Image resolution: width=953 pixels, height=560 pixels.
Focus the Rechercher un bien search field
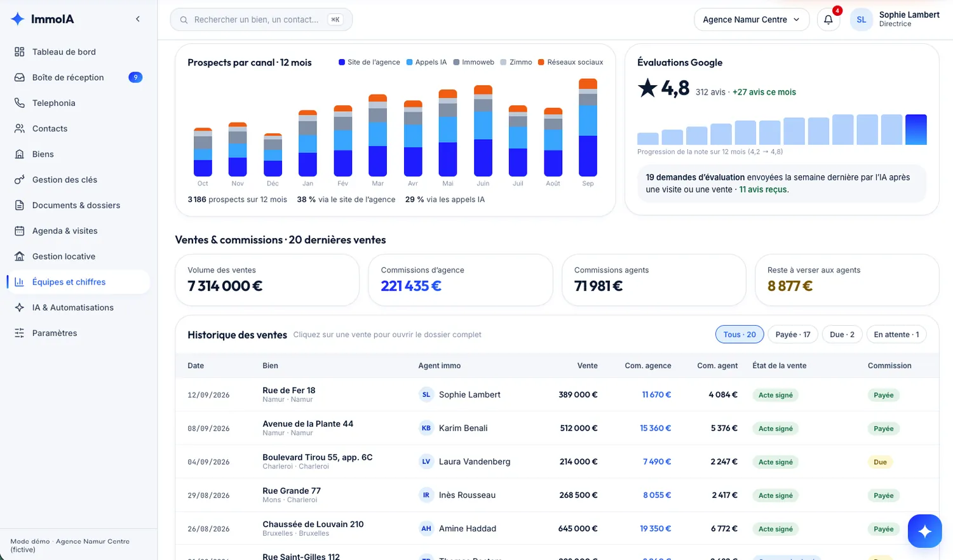click(261, 20)
